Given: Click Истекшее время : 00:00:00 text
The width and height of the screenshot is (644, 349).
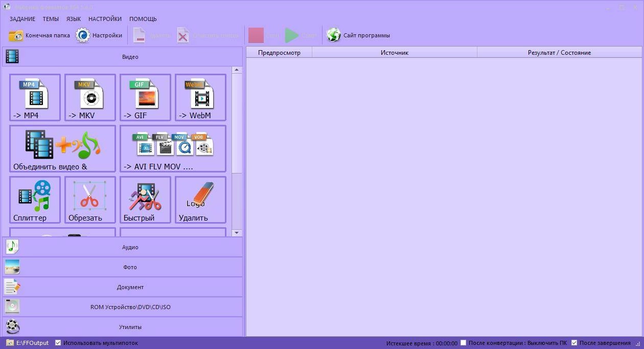Looking at the screenshot, I should pos(422,343).
